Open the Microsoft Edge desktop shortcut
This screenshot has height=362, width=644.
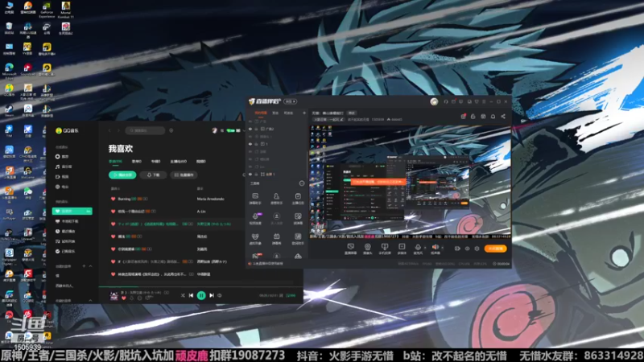(9, 70)
